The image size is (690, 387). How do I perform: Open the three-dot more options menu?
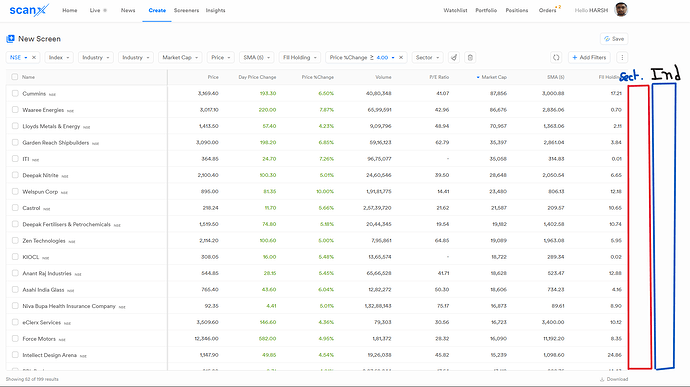[622, 58]
